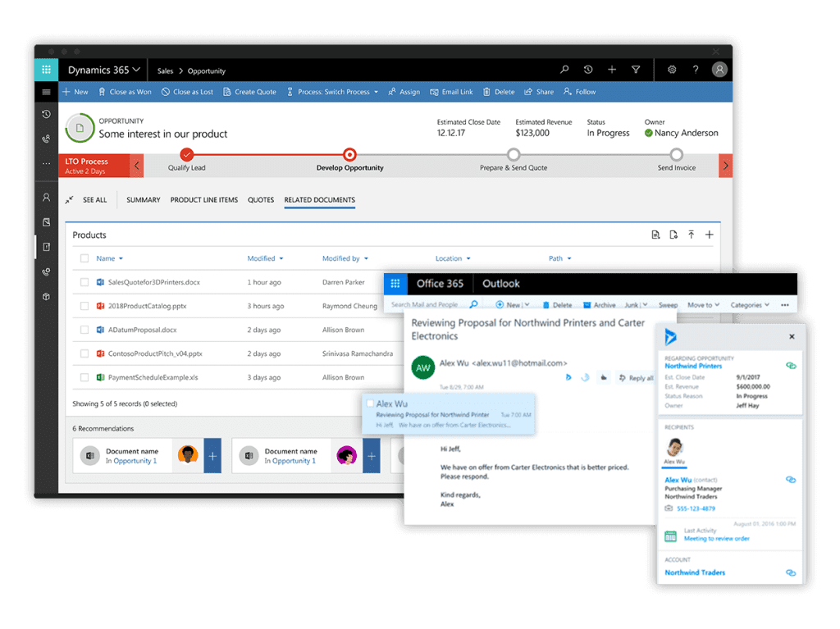This screenshot has height=629, width=840.
Task: Click the help question mark icon
Action: point(696,70)
